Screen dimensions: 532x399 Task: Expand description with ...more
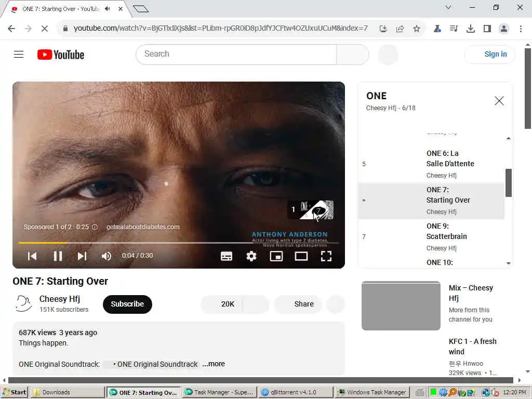pos(214,364)
